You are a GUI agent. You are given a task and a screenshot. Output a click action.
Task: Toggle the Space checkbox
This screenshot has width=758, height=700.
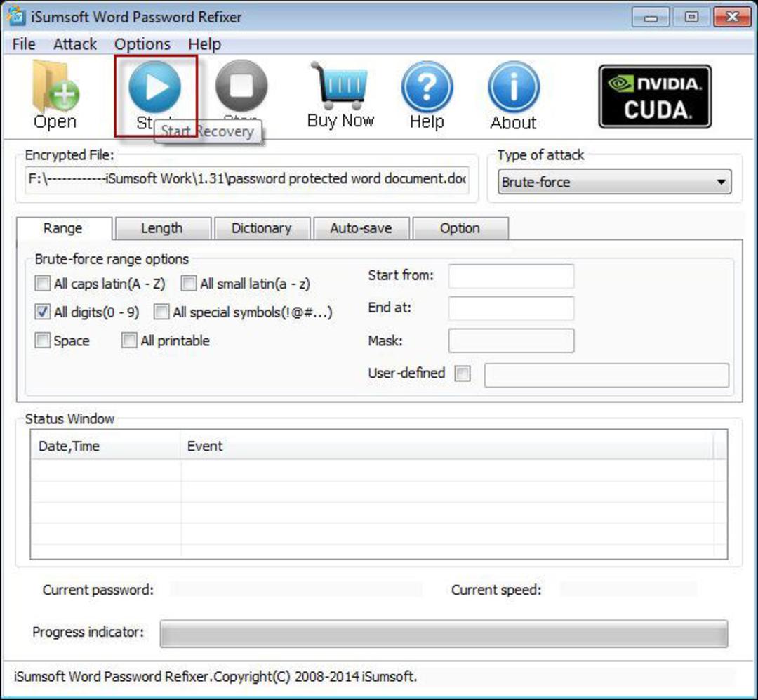point(43,340)
